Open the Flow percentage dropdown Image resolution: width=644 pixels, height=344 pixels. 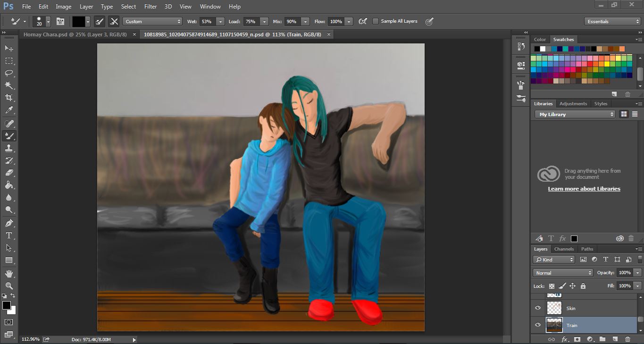pos(349,21)
